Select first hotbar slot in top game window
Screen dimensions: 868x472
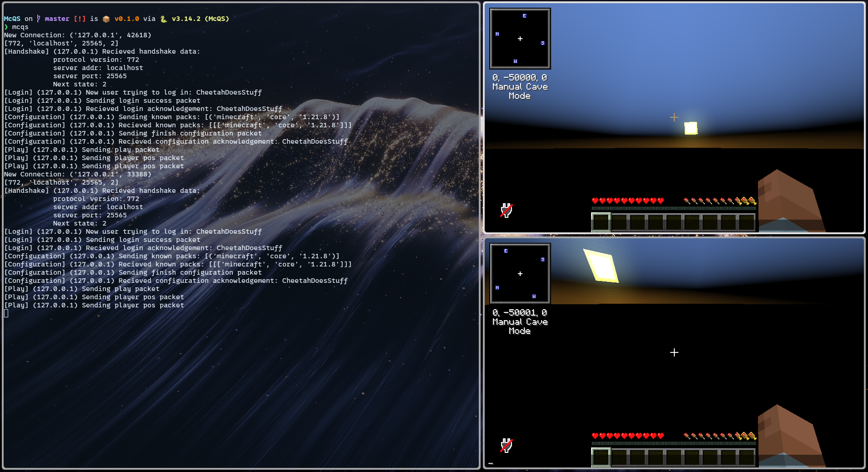601,222
